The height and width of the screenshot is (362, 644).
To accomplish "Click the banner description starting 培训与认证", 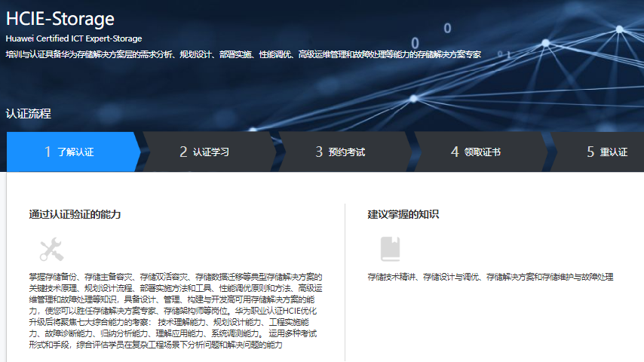I will pyautogui.click(x=243, y=54).
